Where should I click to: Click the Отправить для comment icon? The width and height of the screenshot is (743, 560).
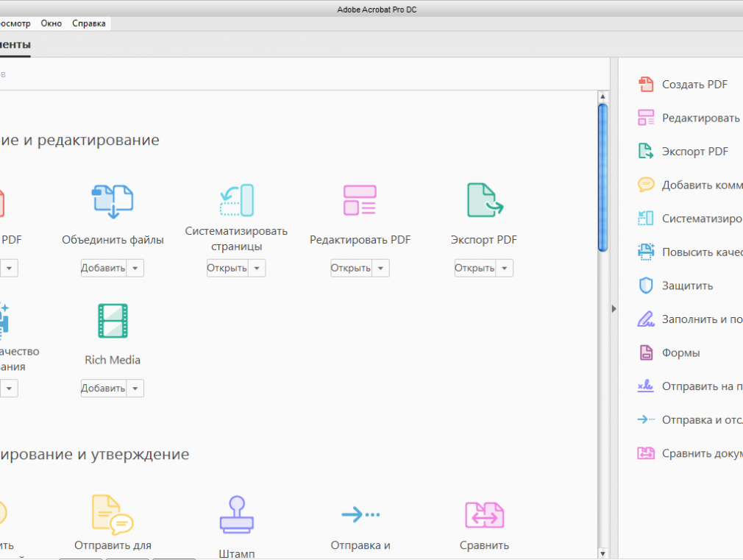[113, 514]
